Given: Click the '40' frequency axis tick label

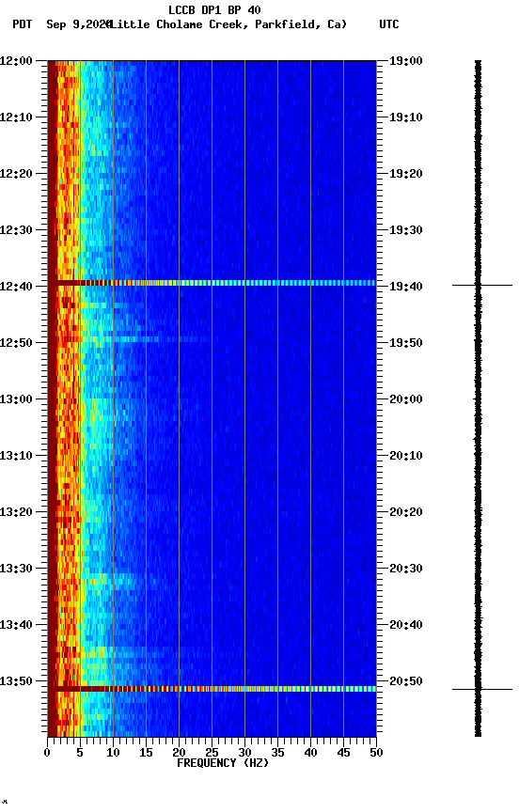Looking at the screenshot, I should click(310, 753).
